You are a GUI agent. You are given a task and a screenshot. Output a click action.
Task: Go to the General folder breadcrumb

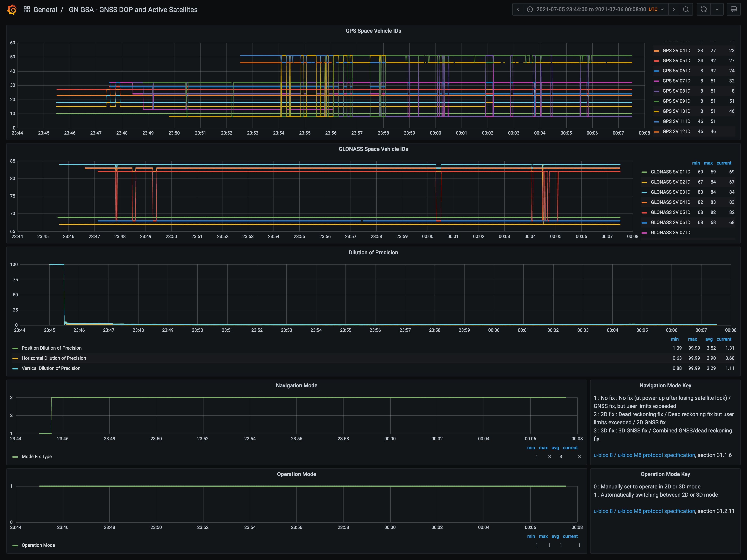coord(45,10)
